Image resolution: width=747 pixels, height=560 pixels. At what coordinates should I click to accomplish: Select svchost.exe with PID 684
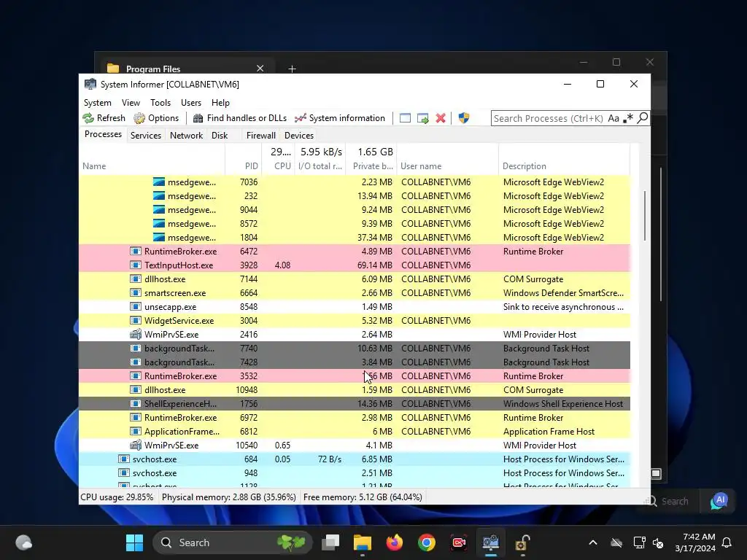(x=355, y=459)
